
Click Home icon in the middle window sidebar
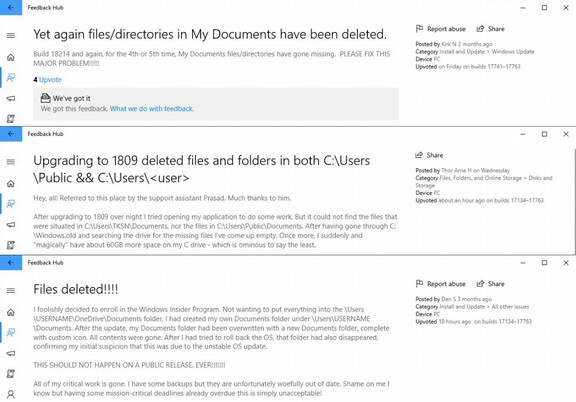pyautogui.click(x=11, y=183)
